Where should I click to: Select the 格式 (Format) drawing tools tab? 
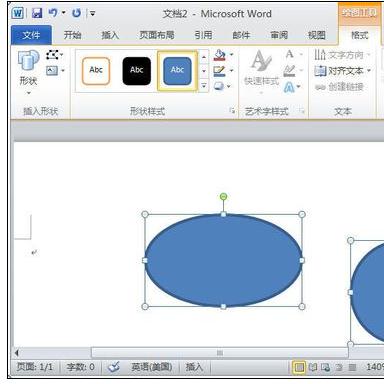coord(360,35)
